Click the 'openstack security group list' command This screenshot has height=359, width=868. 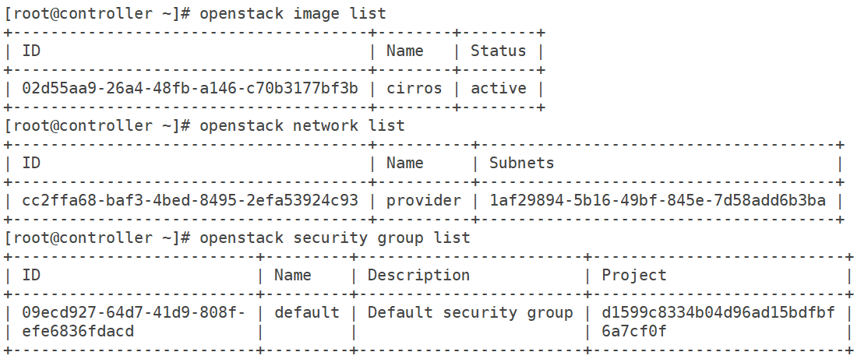(335, 238)
